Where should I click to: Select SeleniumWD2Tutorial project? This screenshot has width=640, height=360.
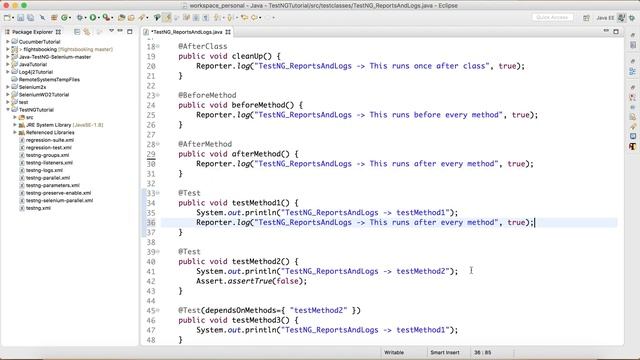(44, 94)
